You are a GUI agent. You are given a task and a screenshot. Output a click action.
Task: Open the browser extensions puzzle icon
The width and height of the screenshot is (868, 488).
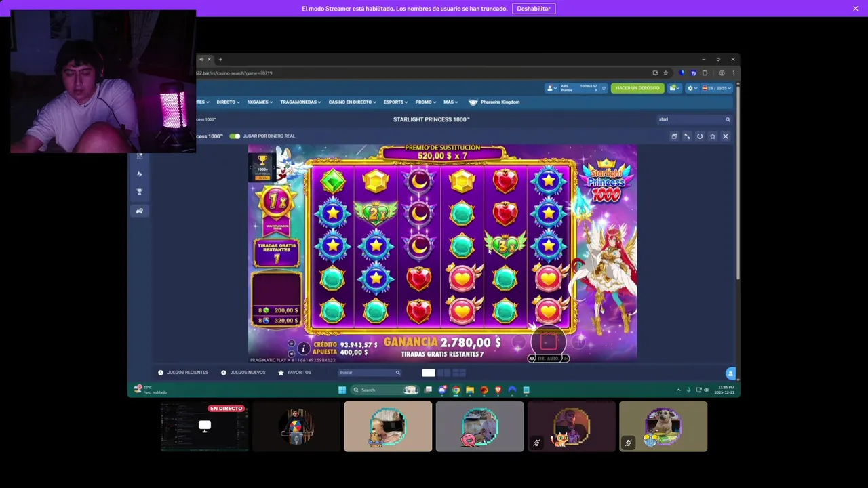coord(705,73)
